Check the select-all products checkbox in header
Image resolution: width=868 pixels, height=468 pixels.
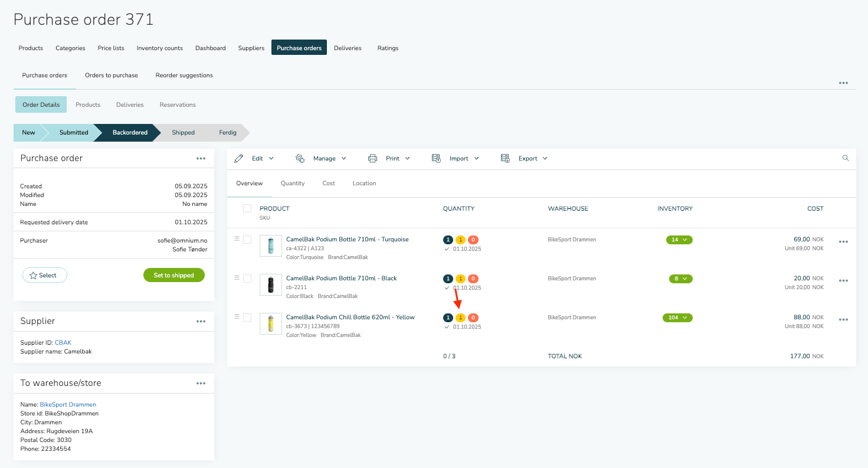tap(247, 208)
